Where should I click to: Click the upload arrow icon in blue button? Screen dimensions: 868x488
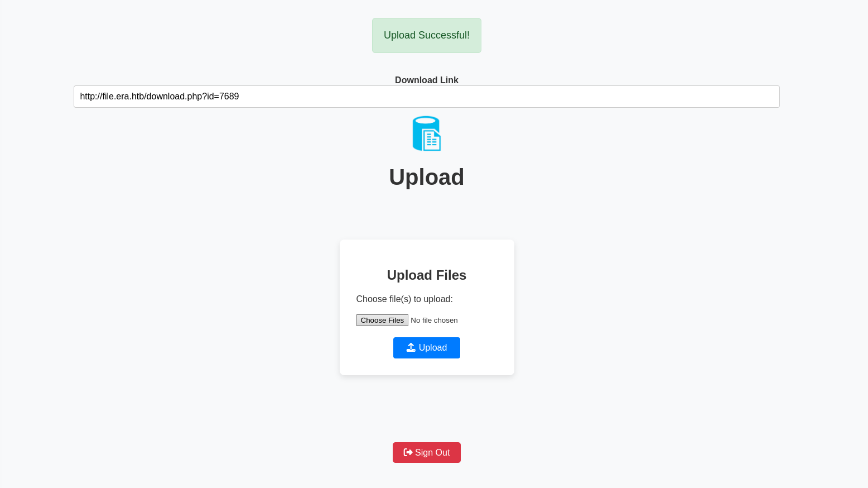(x=411, y=347)
